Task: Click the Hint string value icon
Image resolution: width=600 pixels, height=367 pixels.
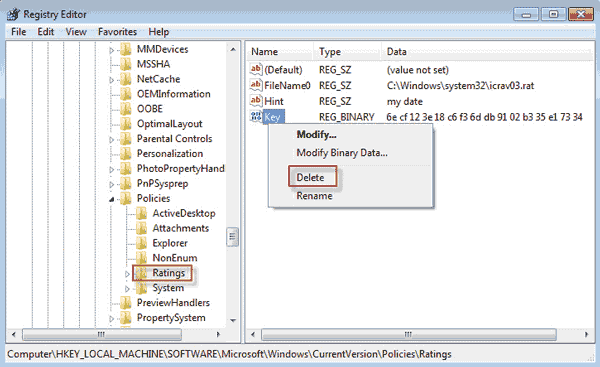Action: tap(256, 101)
